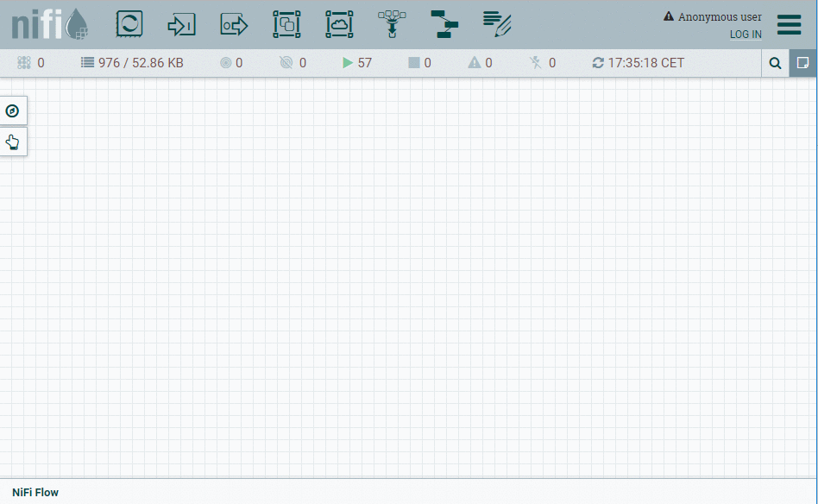The height and width of the screenshot is (504, 818).
Task: Toggle the bulletin board button
Action: pos(802,63)
